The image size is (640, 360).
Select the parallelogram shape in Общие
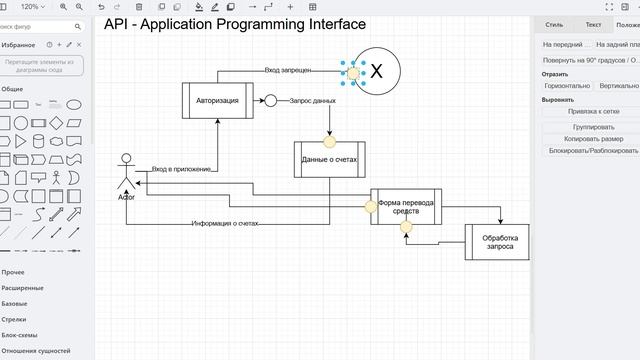pos(74,123)
